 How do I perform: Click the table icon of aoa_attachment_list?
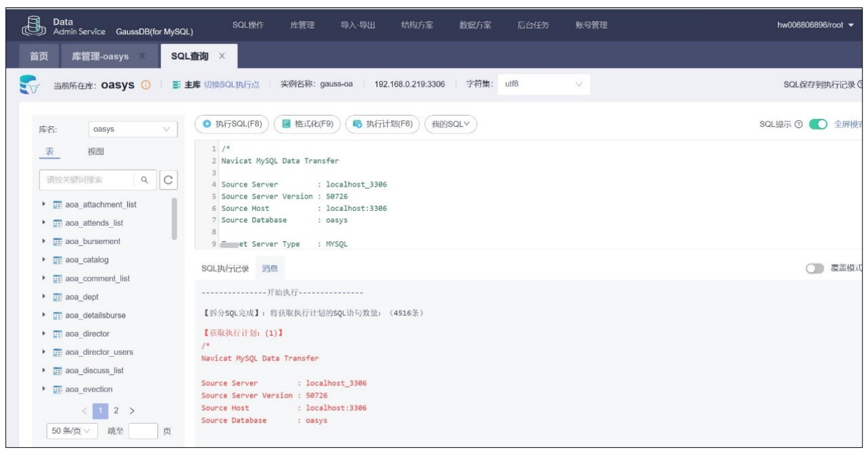pyautogui.click(x=58, y=204)
